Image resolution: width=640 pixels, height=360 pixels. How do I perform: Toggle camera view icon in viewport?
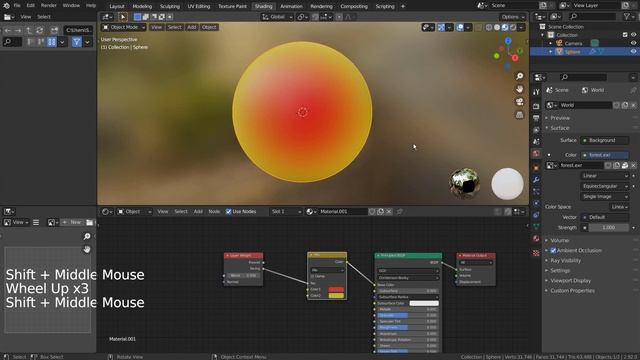click(x=519, y=102)
